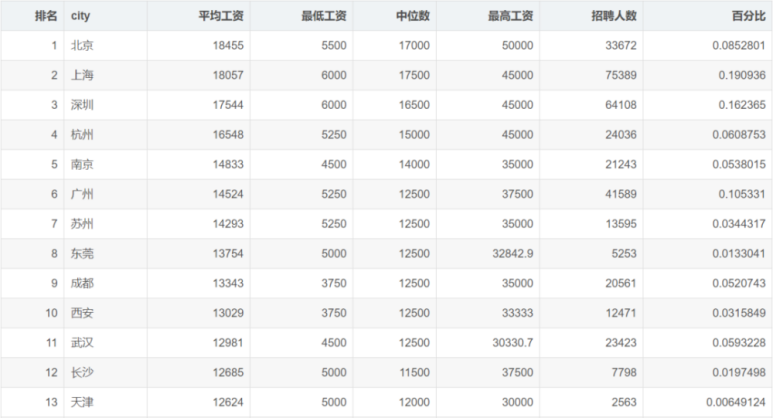
Task: Click recruitment count 21243
Action: [621, 164]
